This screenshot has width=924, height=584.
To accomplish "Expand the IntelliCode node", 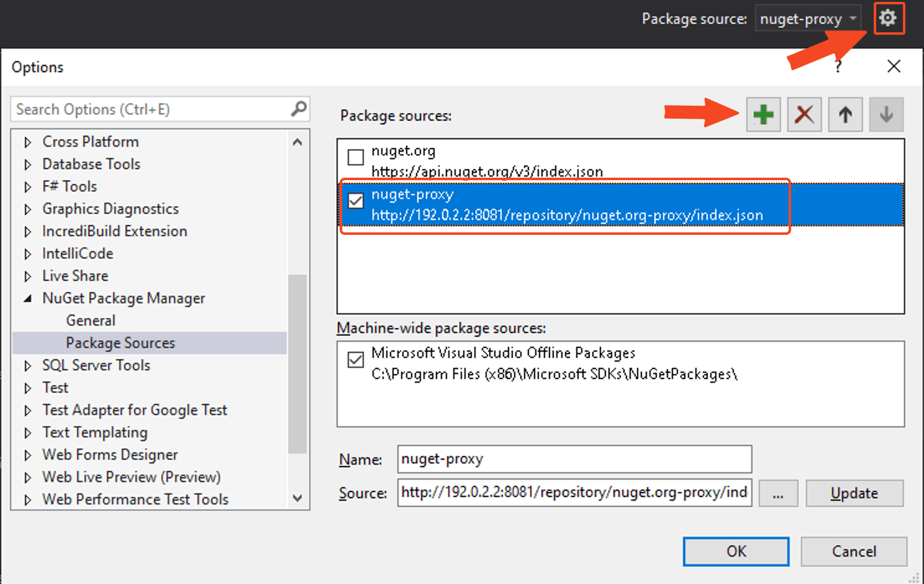I will [x=27, y=254].
